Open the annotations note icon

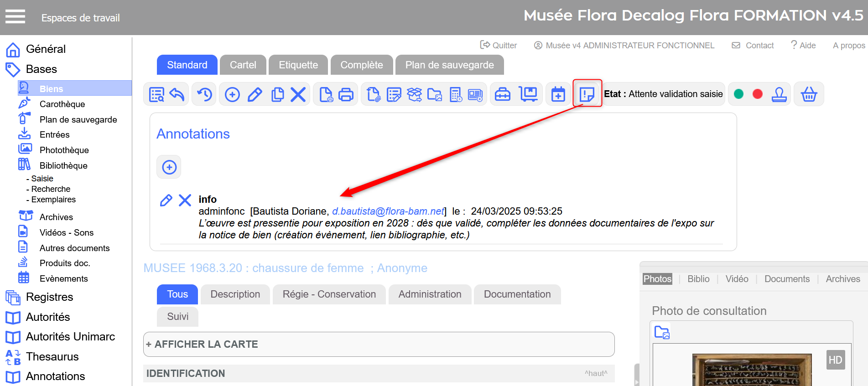(587, 94)
